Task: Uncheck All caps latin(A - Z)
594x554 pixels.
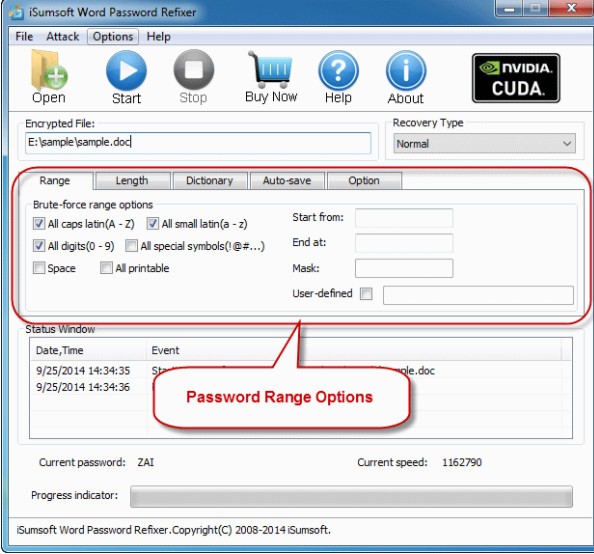Action: [x=39, y=224]
